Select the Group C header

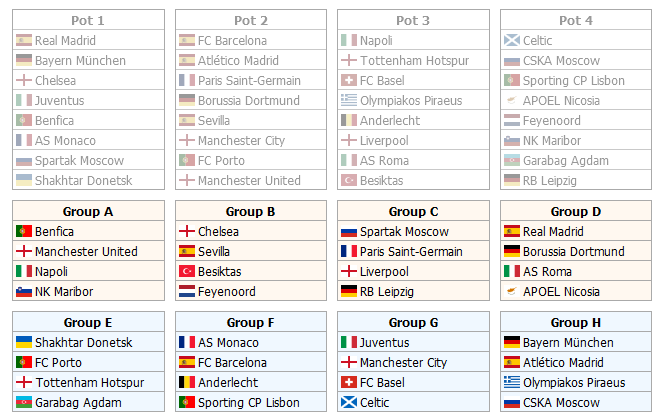[x=413, y=211]
